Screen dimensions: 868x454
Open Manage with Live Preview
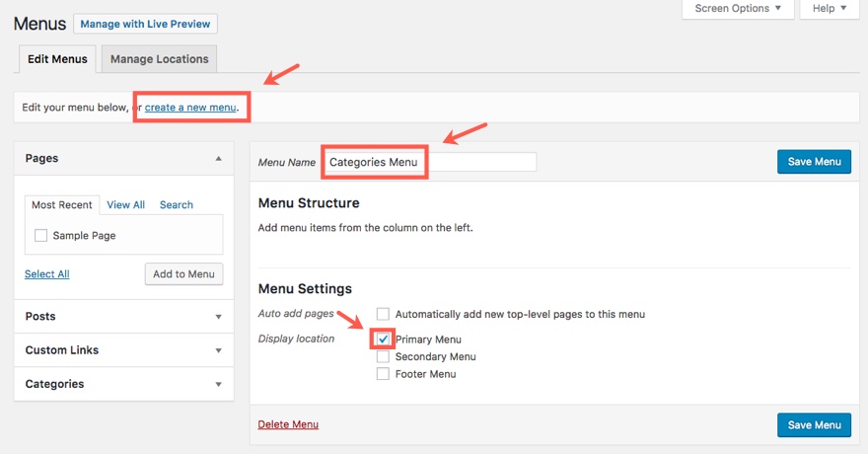click(x=145, y=24)
